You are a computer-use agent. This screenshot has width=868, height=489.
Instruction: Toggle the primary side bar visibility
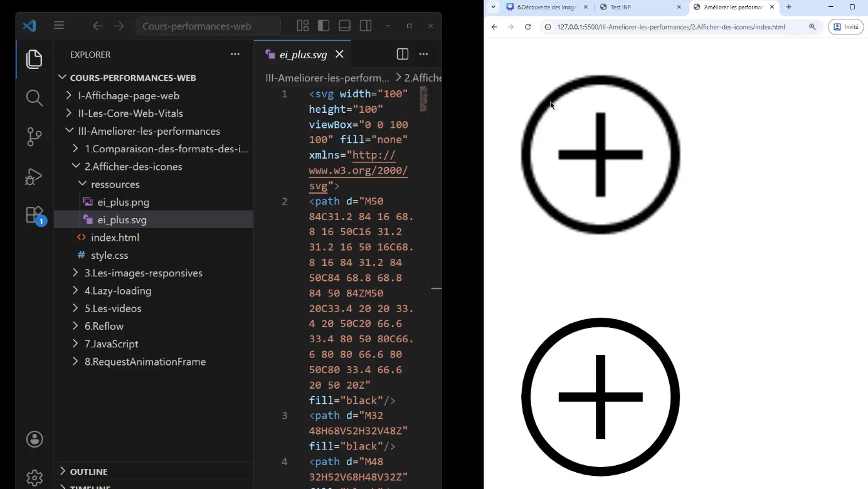[x=324, y=26]
